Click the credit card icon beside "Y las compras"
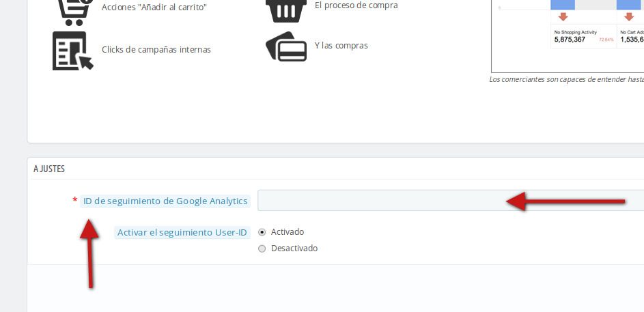 coord(286,46)
